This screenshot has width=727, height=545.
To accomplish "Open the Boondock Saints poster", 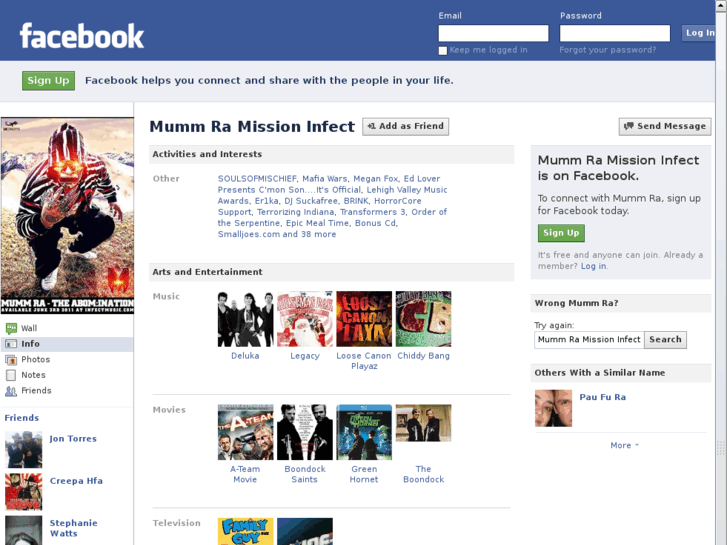I will 305,432.
